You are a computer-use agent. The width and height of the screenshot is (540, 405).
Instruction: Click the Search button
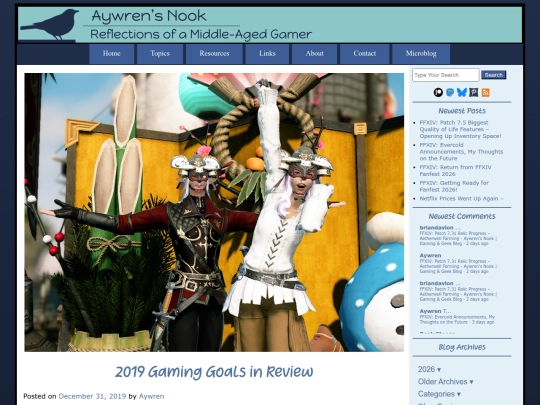coord(494,75)
